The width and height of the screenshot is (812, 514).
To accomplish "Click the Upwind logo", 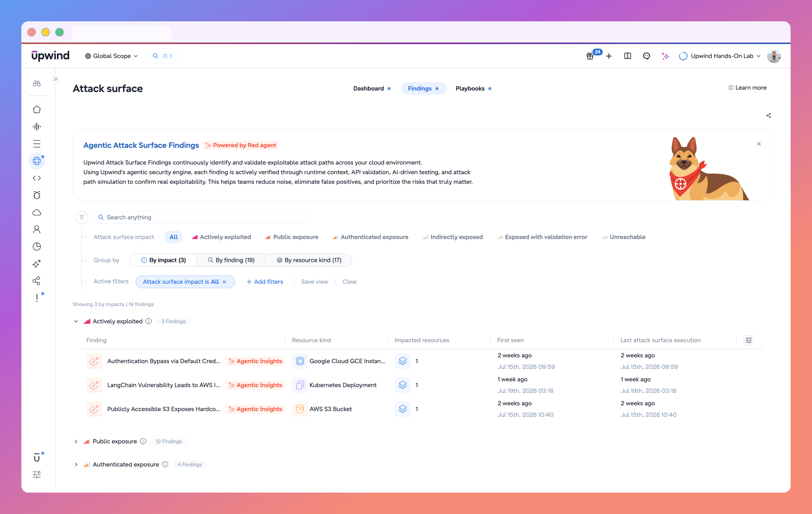I will click(x=50, y=56).
